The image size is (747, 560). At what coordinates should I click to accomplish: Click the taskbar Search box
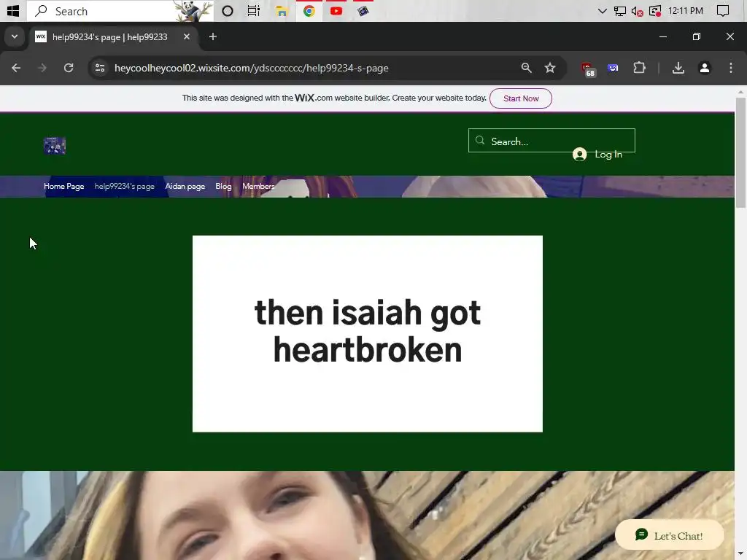(x=120, y=11)
